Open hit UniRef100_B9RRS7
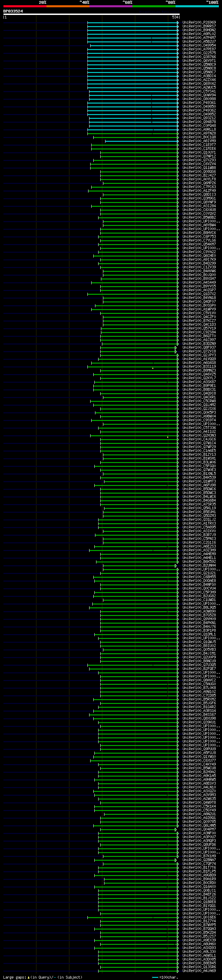 tap(199, 26)
